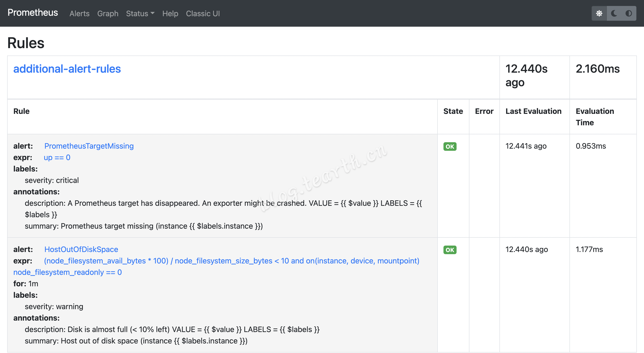Click the 'for: 1m' duration text
Image resolution: width=644 pixels, height=353 pixels.
click(x=26, y=284)
